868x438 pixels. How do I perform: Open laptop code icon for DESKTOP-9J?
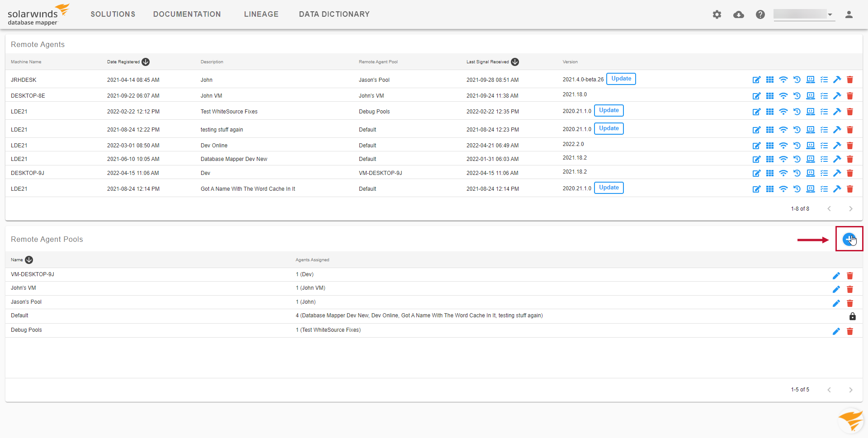811,173
